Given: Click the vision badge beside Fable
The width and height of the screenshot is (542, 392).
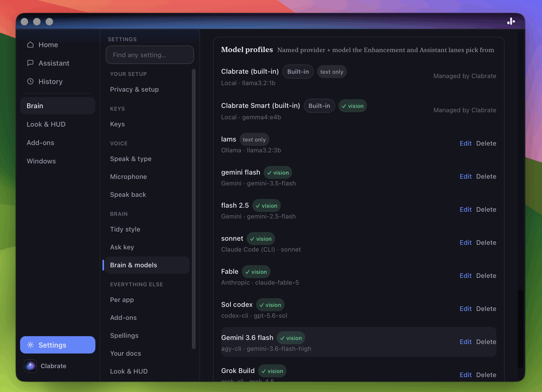Looking at the screenshot, I should coord(256,272).
